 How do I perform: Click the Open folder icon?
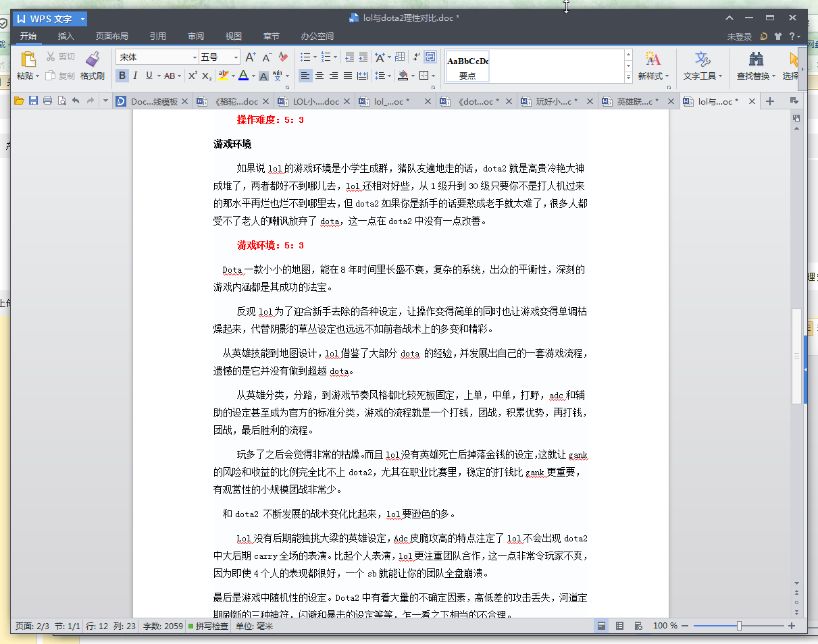(19, 101)
